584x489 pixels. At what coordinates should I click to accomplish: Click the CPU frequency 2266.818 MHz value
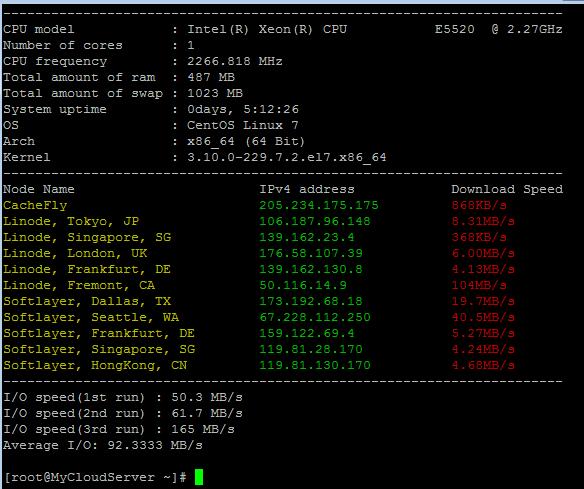point(235,61)
